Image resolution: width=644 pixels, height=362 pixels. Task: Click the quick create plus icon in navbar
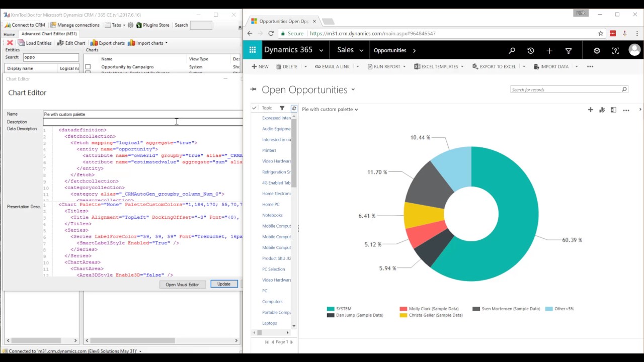(549, 50)
